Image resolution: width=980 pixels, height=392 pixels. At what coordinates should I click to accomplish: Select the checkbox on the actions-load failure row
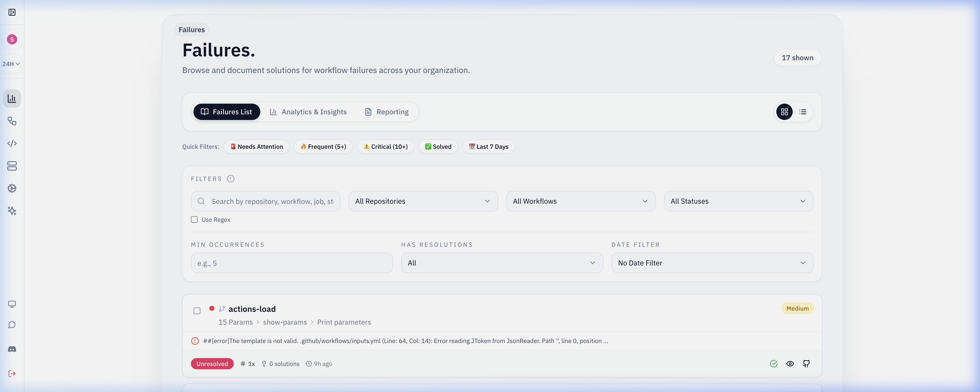point(197,311)
